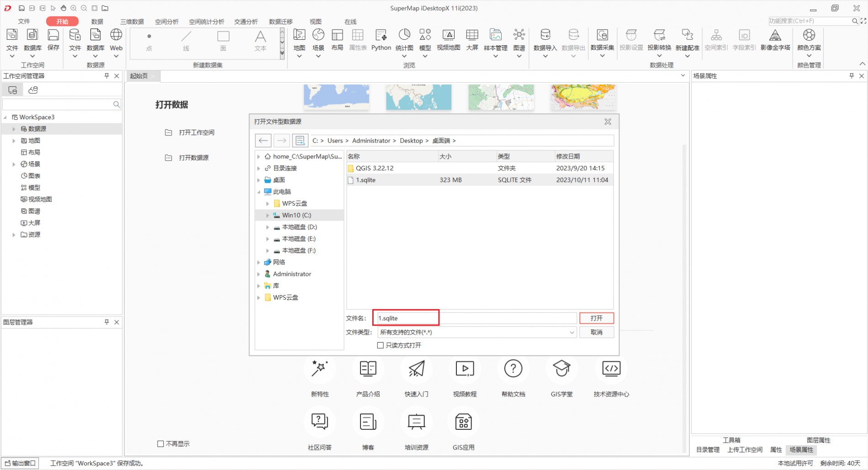This screenshot has width=868, height=470.
Task: Expand the 资源 node in workspace tree
Action: point(14,235)
